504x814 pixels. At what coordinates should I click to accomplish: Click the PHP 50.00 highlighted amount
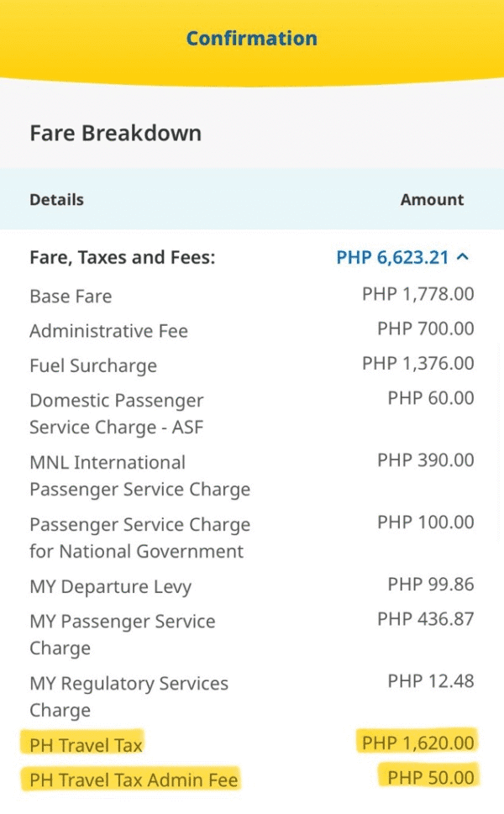[428, 776]
